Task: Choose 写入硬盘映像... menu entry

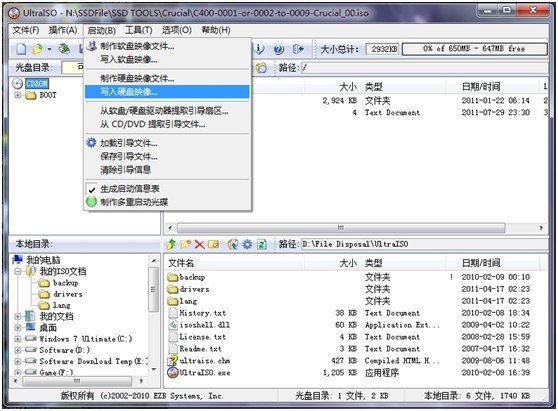Action: (x=167, y=92)
